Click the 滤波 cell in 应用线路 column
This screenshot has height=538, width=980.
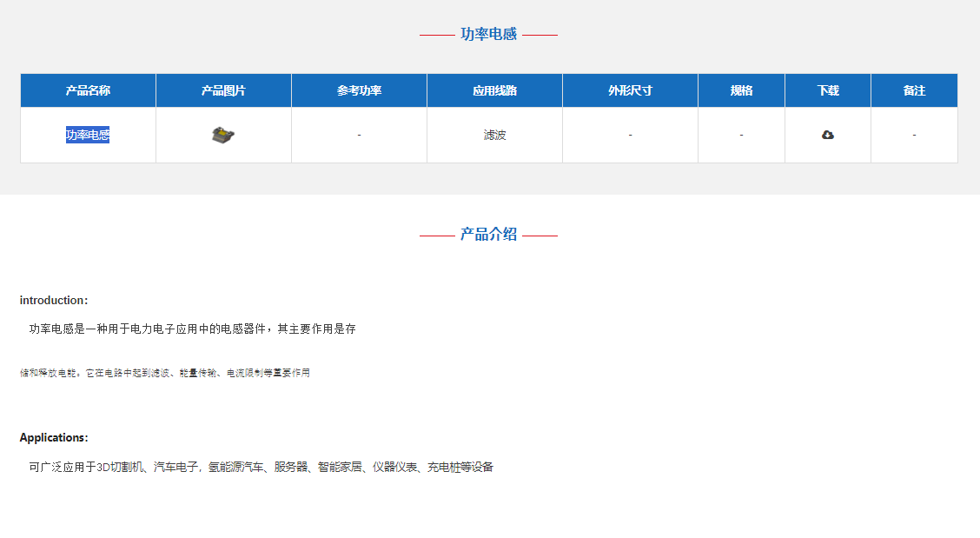[x=494, y=135]
